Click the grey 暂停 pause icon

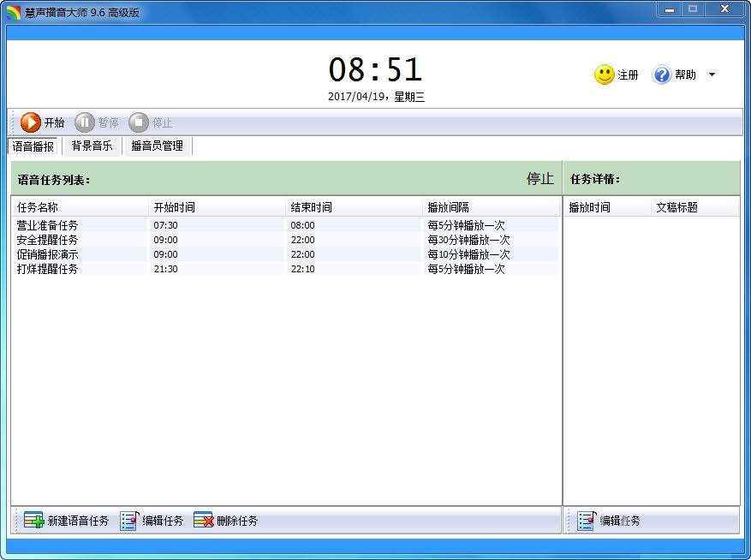coord(84,122)
